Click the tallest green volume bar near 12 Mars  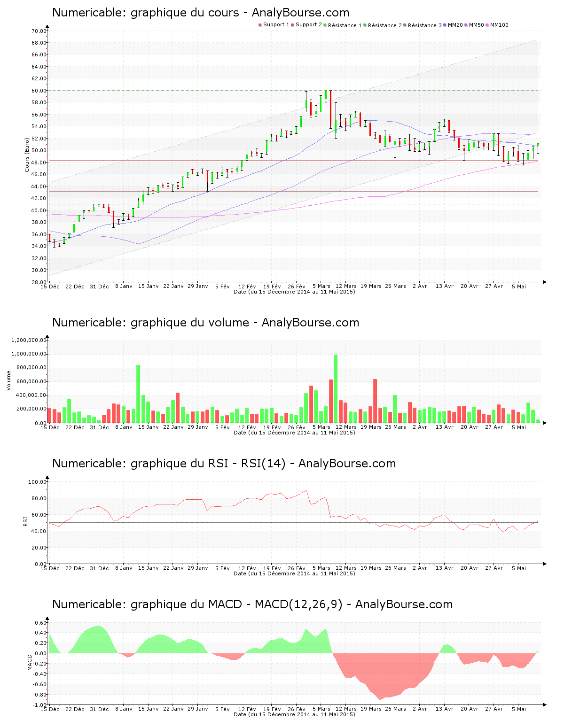(x=336, y=389)
